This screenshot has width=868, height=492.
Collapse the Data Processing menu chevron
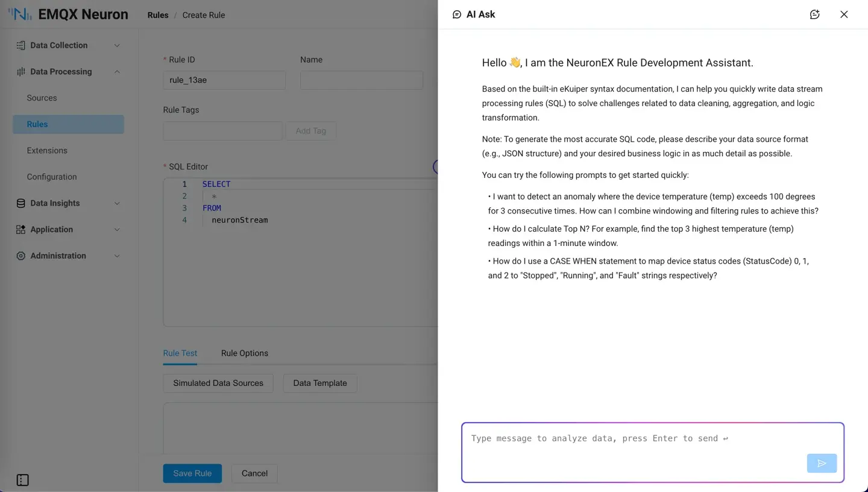tap(117, 72)
